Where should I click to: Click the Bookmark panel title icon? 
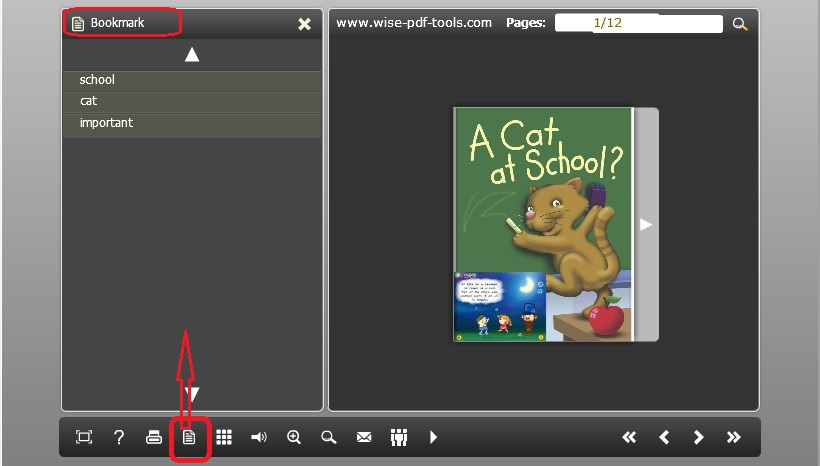[78, 24]
